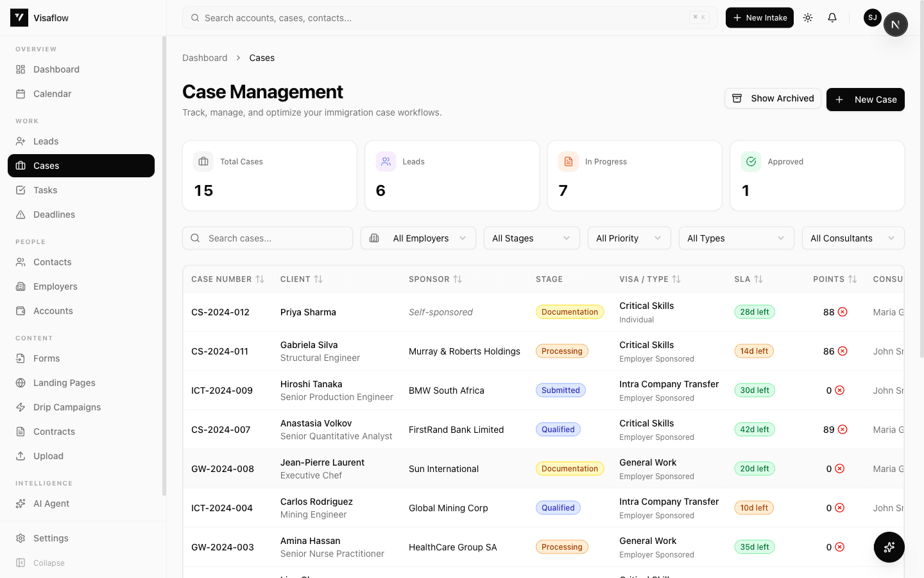
Task: Toggle light/dark theme with the sun icon
Action: [808, 17]
